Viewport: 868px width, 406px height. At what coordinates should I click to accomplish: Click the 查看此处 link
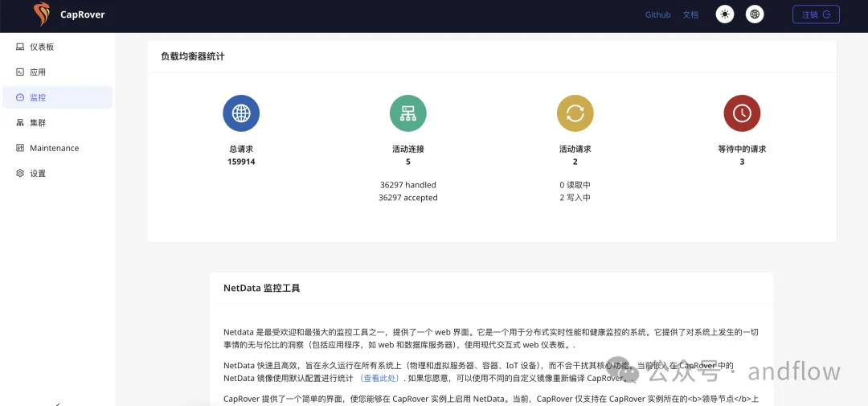pos(379,378)
